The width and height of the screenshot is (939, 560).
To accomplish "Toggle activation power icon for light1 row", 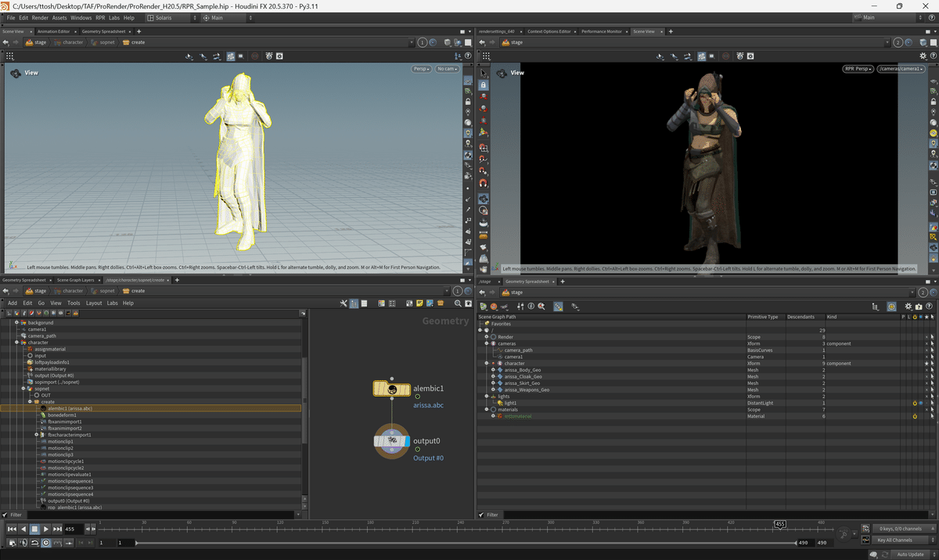I will coord(914,404).
